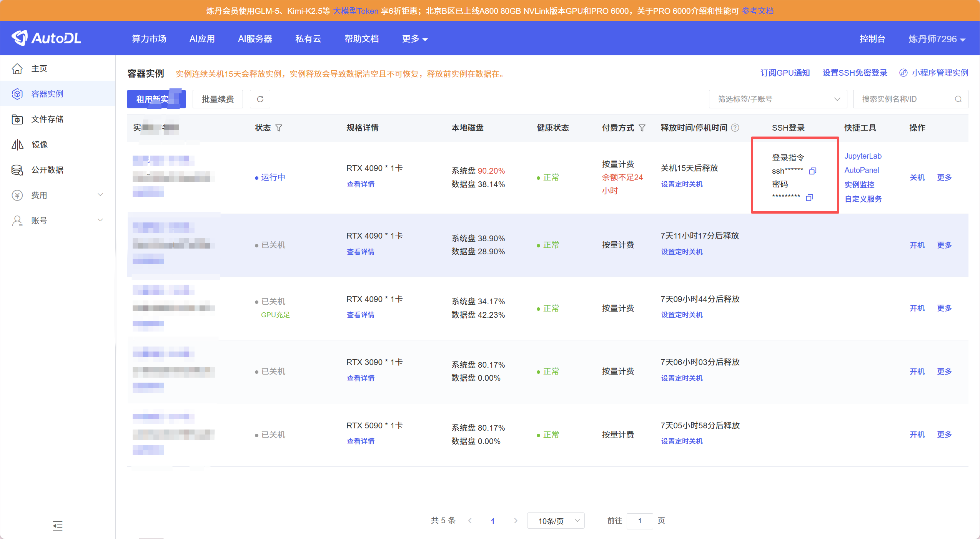980x539 pixels.
Task: Copy the SSH password
Action: pyautogui.click(x=809, y=197)
